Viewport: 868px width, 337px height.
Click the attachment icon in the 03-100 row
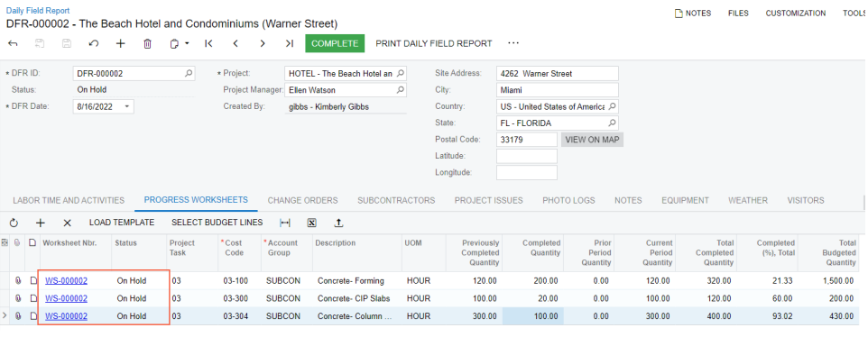click(x=18, y=280)
